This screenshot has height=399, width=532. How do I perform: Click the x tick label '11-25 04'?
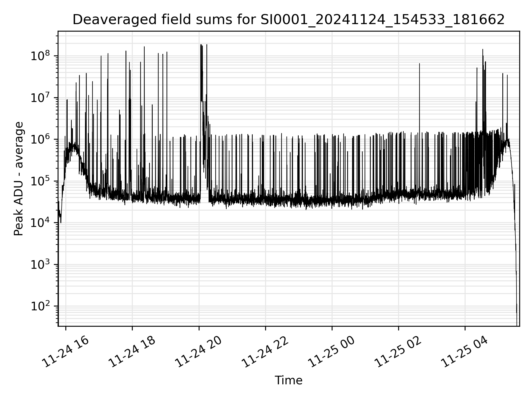(x=465, y=352)
